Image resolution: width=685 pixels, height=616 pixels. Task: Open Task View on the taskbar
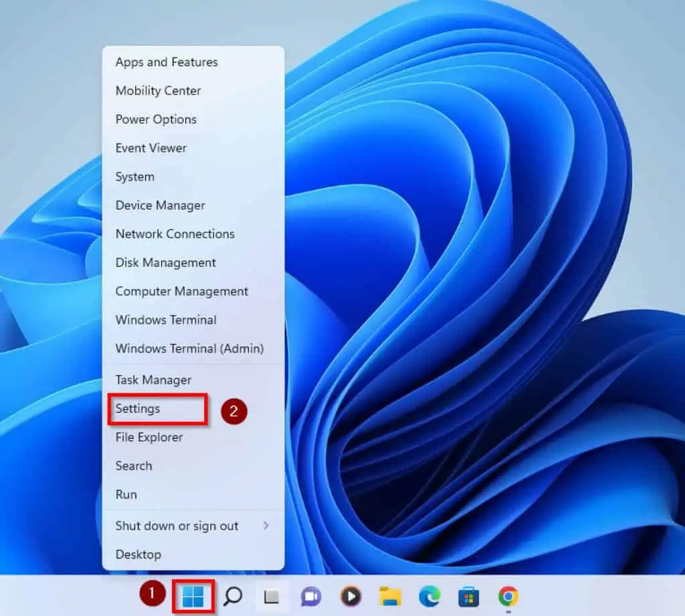(271, 596)
